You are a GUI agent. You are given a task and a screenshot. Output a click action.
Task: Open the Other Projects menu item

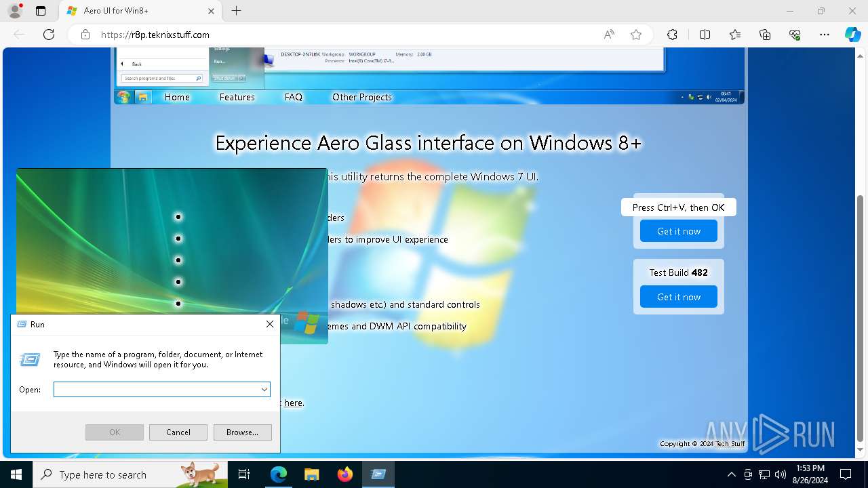362,97
